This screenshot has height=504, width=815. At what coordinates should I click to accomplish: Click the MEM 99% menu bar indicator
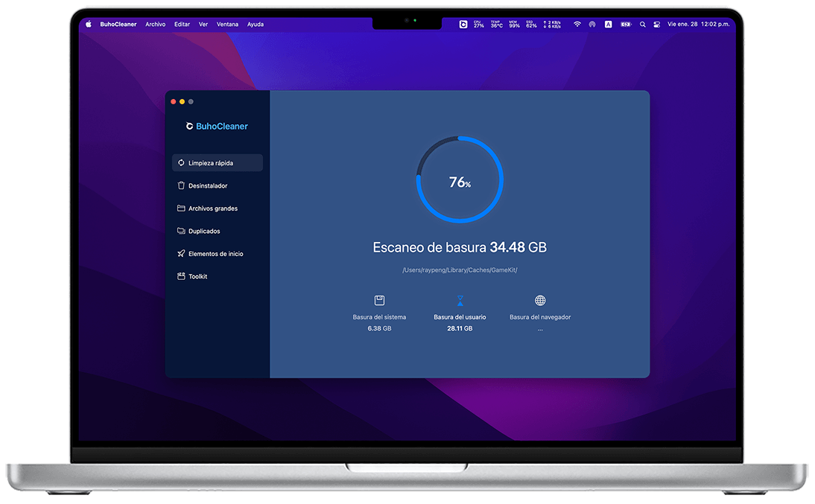(514, 24)
